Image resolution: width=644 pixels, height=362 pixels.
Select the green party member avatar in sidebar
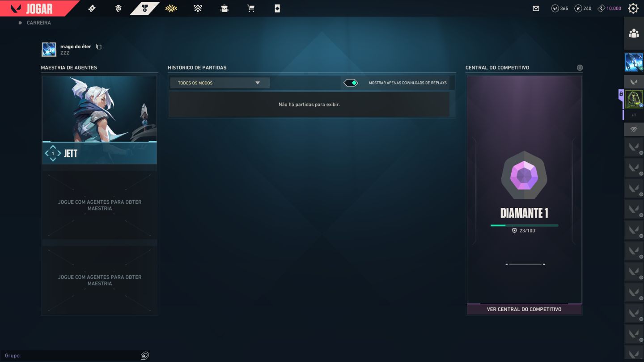634,99
